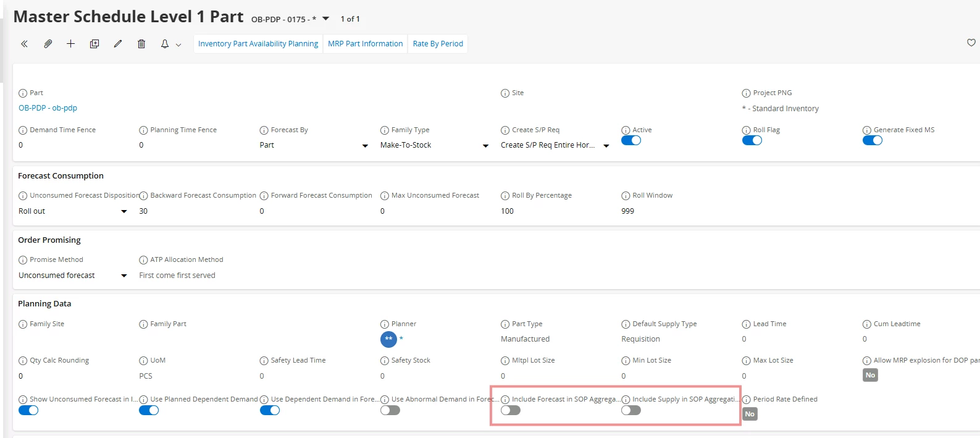Show info icon for Safety Stock
This screenshot has height=438, width=980.
(x=385, y=361)
